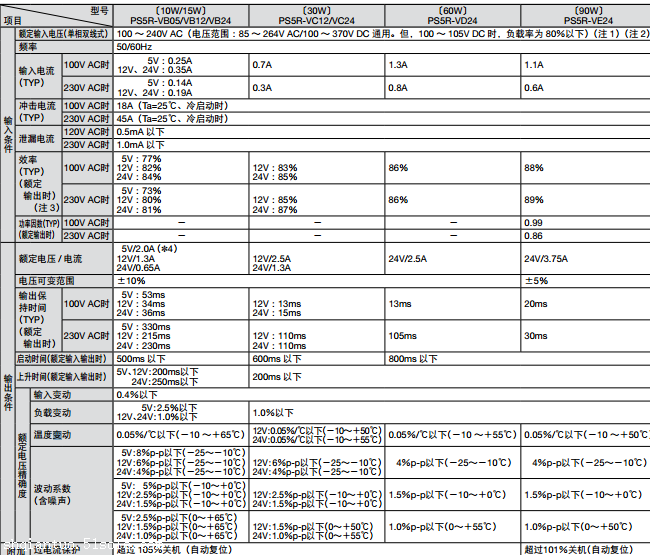Click the 12V : 83% efficiency cell
This screenshot has width=650, height=555.
pos(317,168)
